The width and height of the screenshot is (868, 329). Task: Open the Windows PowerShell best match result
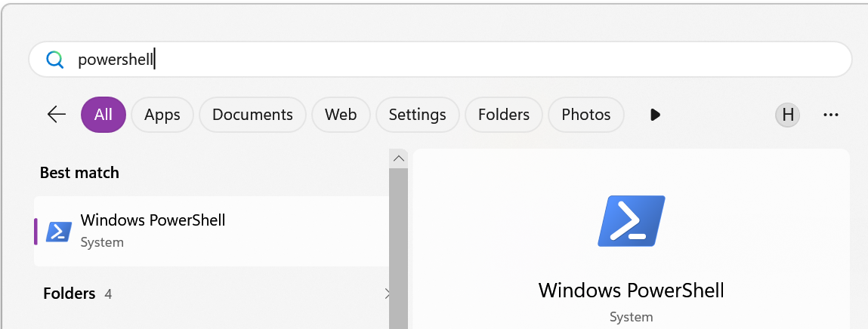click(212, 231)
